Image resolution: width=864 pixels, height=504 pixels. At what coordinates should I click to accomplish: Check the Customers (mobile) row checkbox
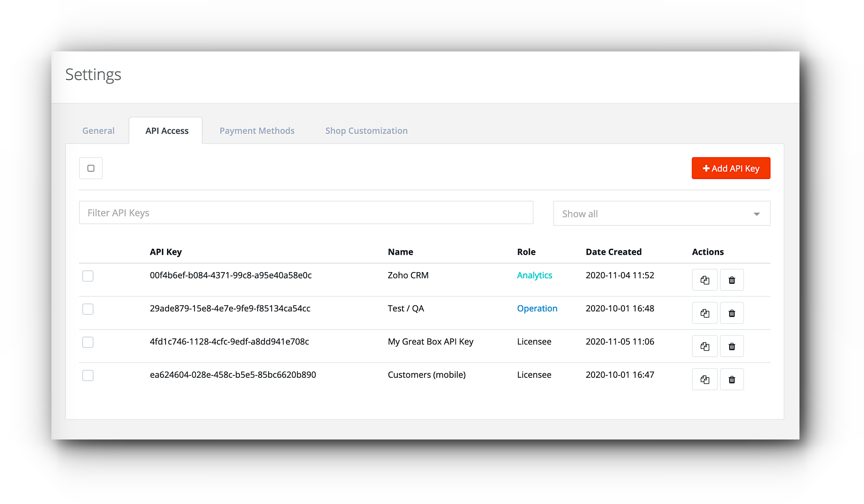click(88, 375)
